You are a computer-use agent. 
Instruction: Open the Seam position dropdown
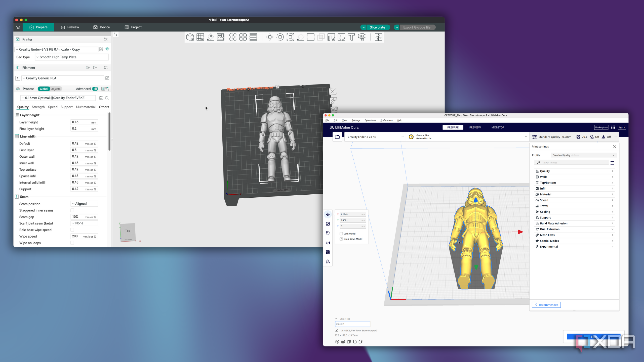point(84,204)
